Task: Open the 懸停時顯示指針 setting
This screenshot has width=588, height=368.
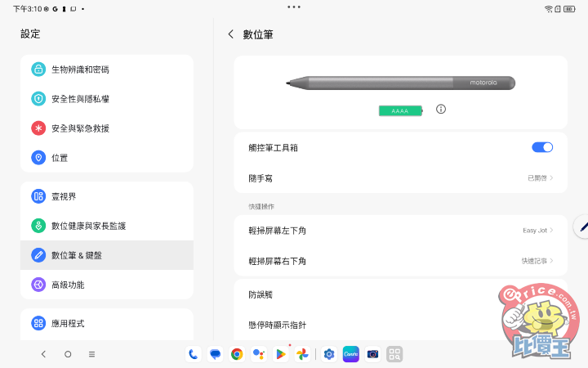Action: point(400,325)
